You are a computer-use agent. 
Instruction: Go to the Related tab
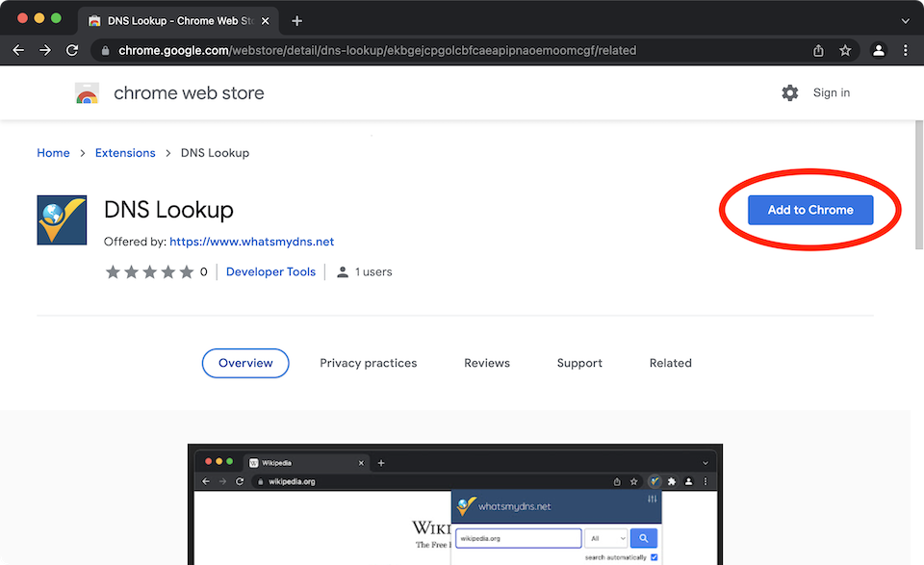point(670,363)
